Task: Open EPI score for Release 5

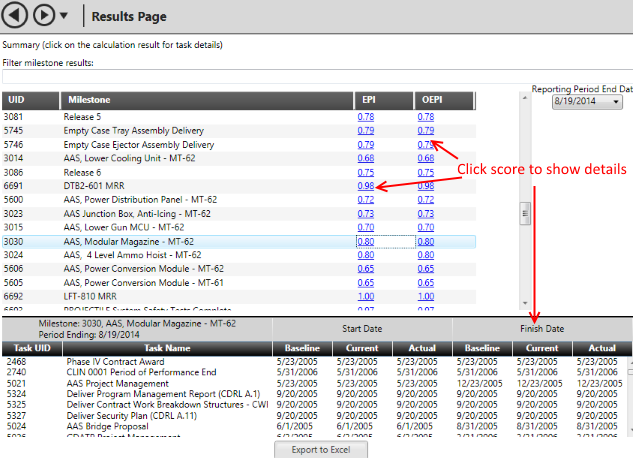Action: [366, 117]
